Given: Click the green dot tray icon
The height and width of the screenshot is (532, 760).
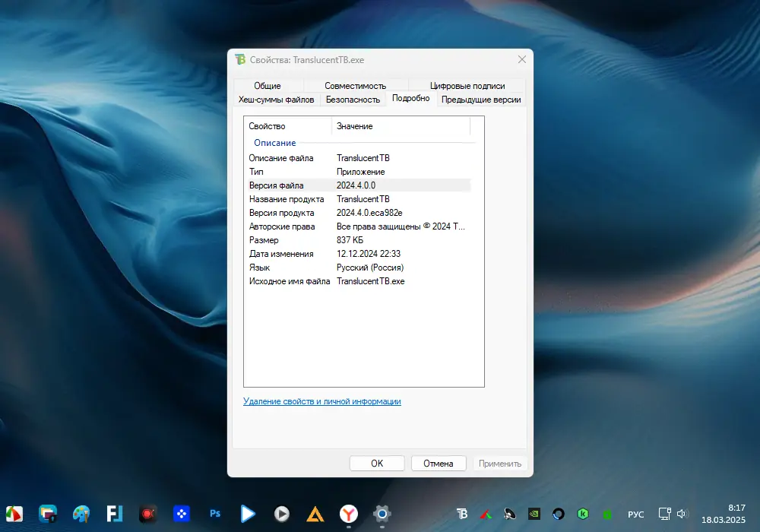Looking at the screenshot, I should point(606,515).
